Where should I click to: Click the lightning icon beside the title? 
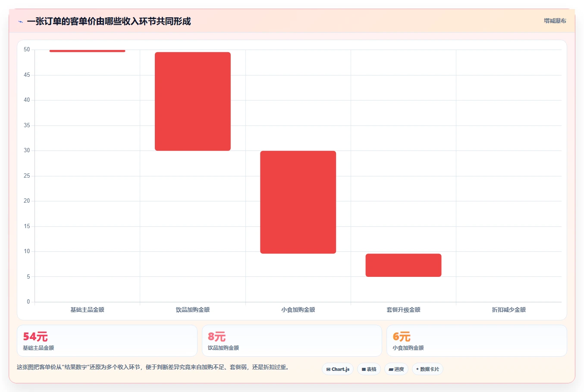click(20, 22)
